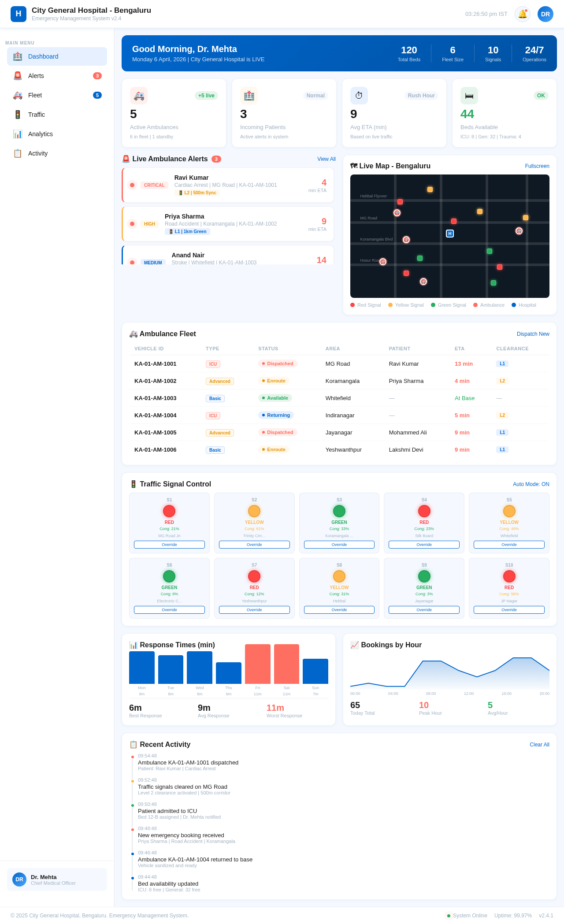Open the notification bell
The height and width of the screenshot is (924, 564).
(x=523, y=14)
